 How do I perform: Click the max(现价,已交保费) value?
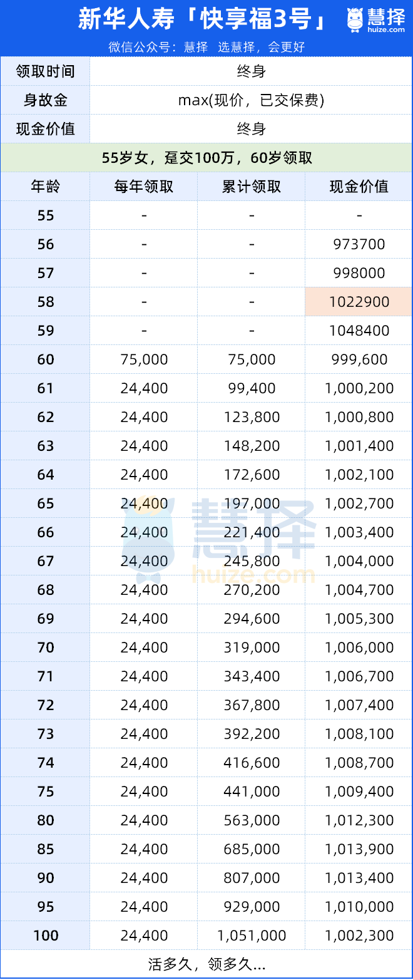(x=252, y=100)
